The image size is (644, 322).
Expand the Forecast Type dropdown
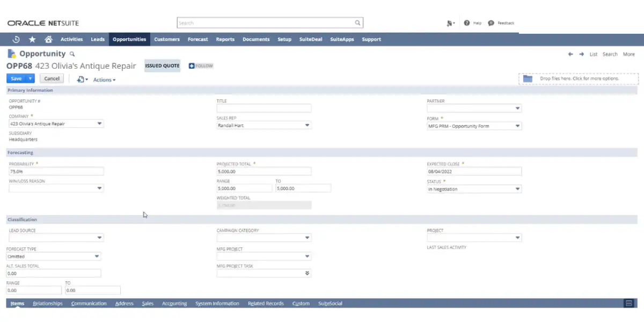coord(97,257)
